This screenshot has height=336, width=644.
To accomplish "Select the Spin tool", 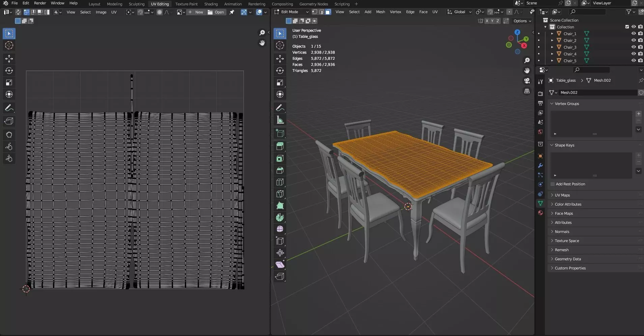I will [x=280, y=217].
